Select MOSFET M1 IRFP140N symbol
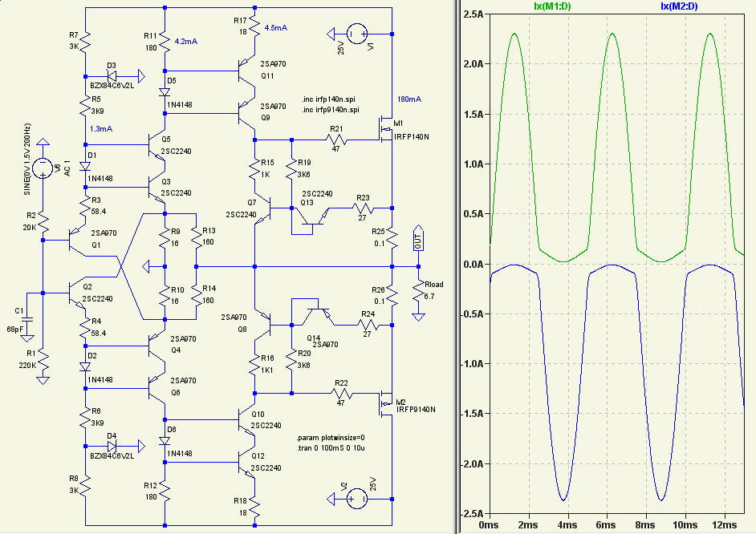Screen dimensions: 756x534 [386, 129]
